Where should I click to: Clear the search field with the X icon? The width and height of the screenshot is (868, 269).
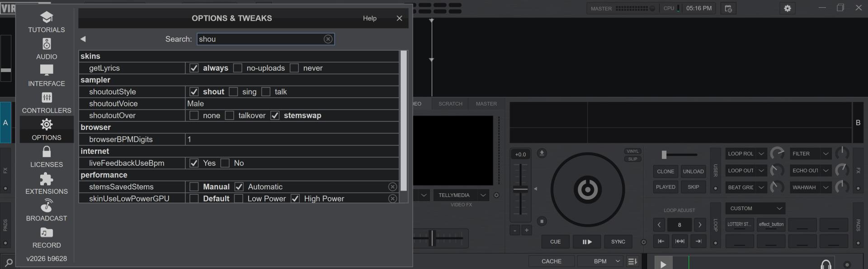coord(328,39)
